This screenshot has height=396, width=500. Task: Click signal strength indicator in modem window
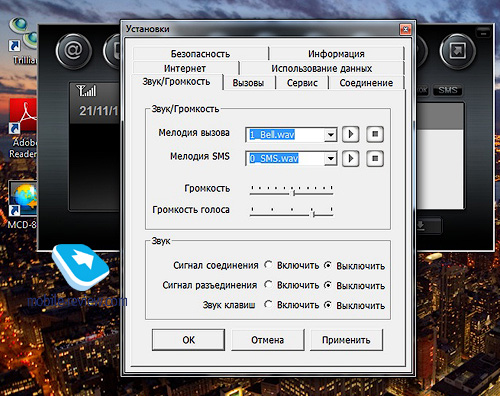(86, 91)
